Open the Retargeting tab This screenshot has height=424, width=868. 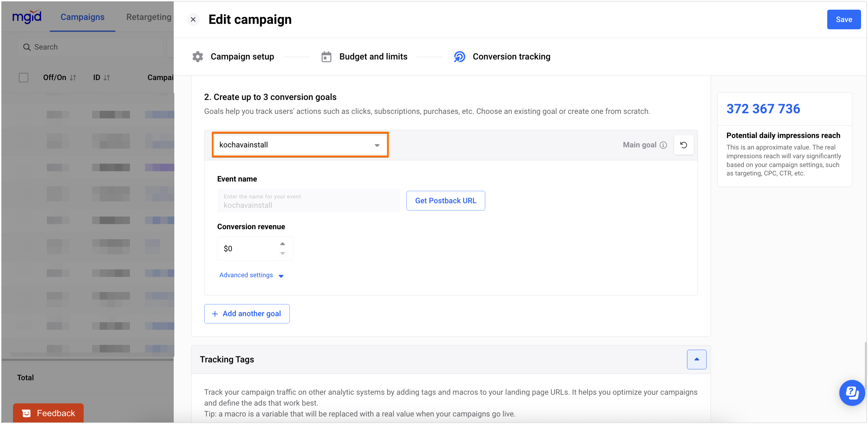tap(149, 17)
